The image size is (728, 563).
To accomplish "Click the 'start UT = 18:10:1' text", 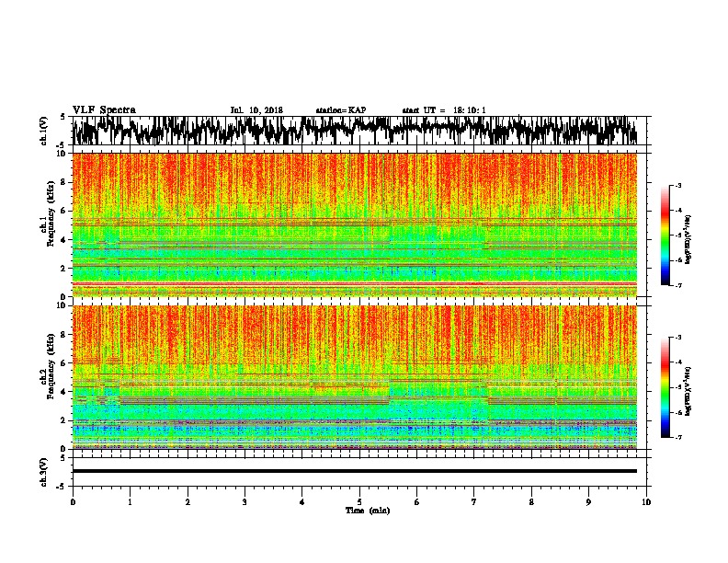I will (x=444, y=110).
